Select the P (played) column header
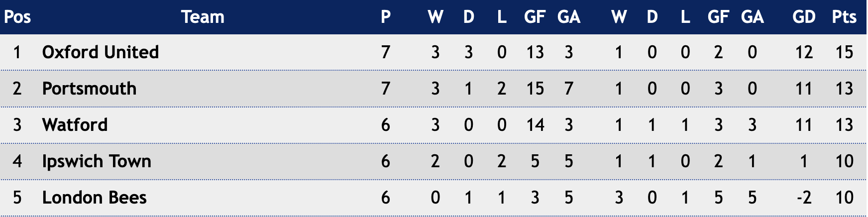 (x=386, y=17)
